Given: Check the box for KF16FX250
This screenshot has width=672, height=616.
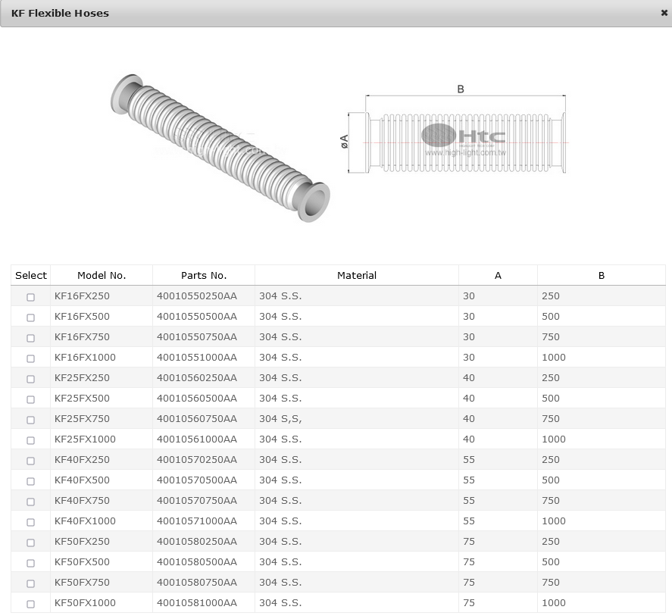Looking at the screenshot, I should point(30,297).
